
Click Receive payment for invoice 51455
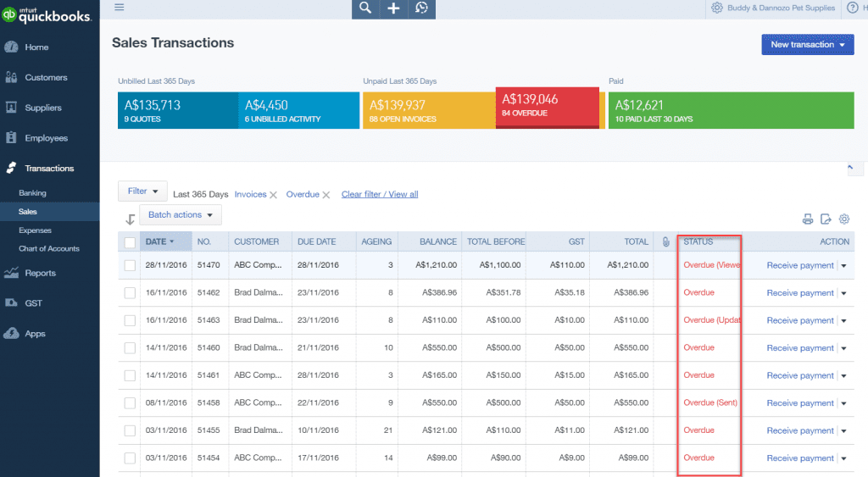800,430
